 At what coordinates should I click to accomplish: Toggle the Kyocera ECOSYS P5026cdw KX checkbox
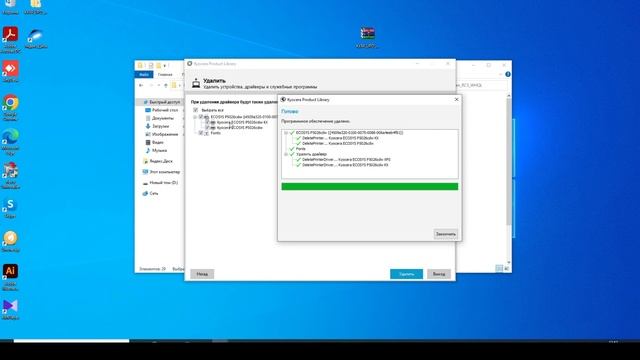pos(207,122)
